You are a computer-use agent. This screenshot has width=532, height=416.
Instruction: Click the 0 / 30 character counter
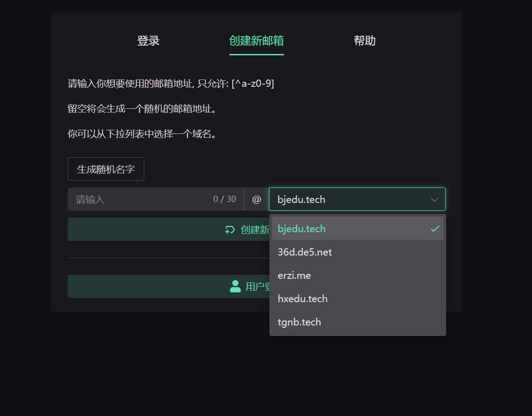coord(225,199)
